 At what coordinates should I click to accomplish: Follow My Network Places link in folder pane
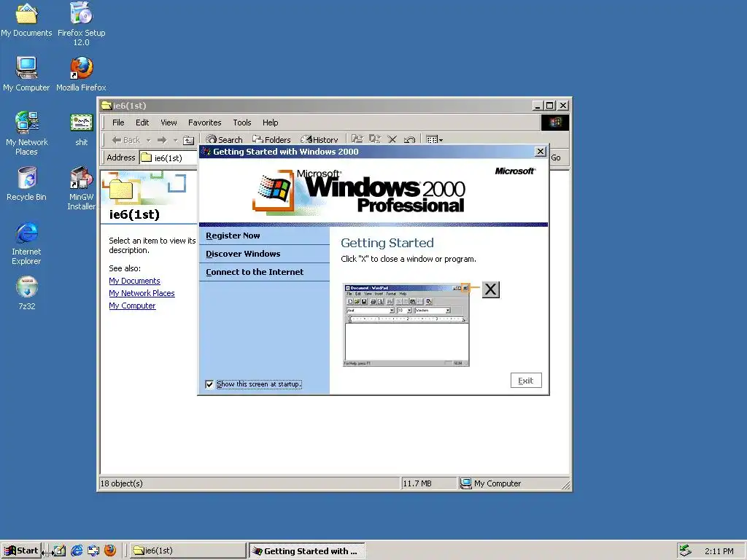click(x=142, y=293)
